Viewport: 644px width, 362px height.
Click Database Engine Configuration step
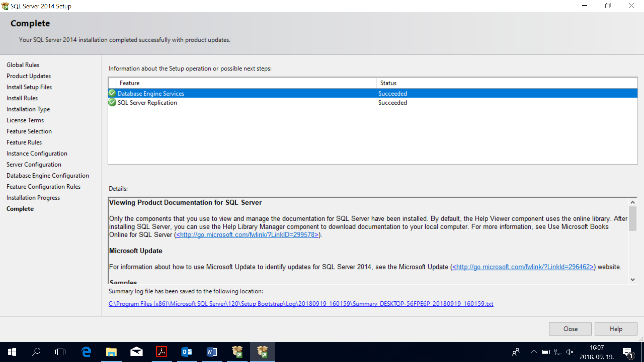(x=48, y=175)
